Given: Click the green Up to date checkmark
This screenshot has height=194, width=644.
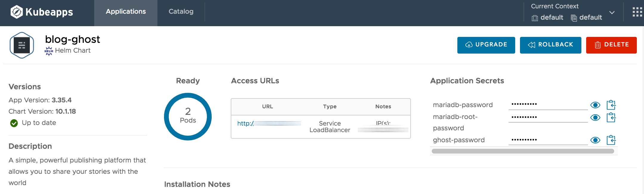Looking at the screenshot, I should pyautogui.click(x=14, y=123).
